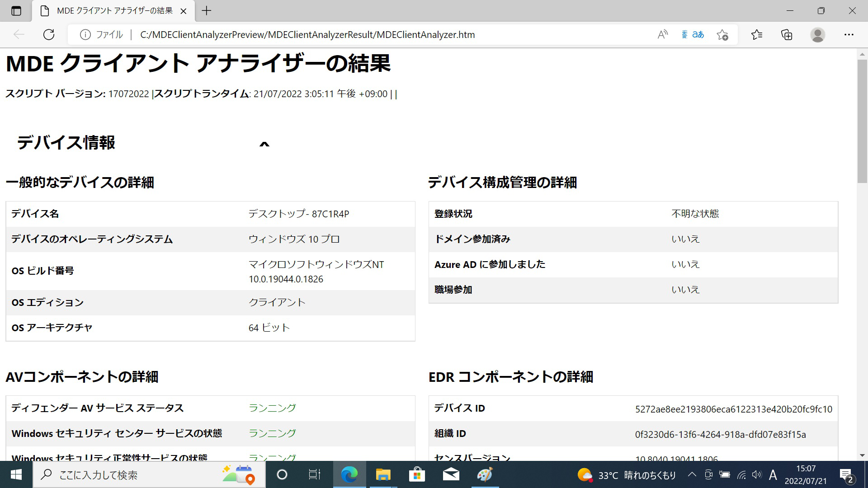Go back to the previous page
Viewport: 868px width, 488px height.
point(19,35)
